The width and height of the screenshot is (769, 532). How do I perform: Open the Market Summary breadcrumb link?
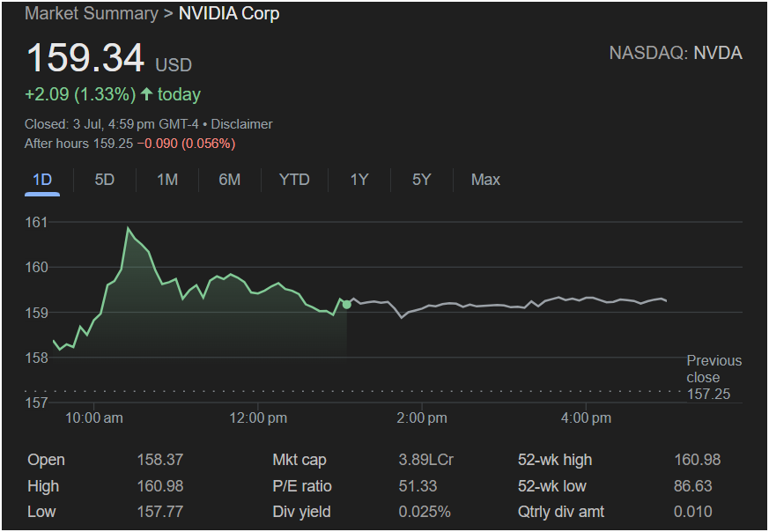92,14
